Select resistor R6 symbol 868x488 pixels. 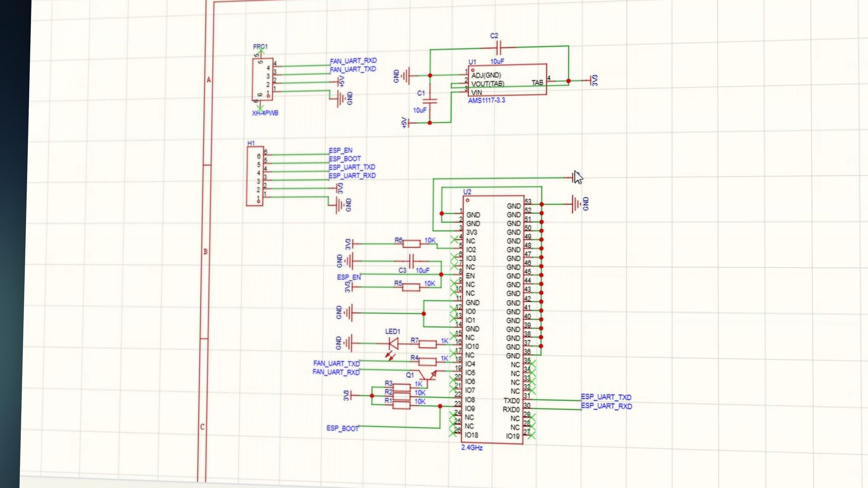[x=411, y=244]
